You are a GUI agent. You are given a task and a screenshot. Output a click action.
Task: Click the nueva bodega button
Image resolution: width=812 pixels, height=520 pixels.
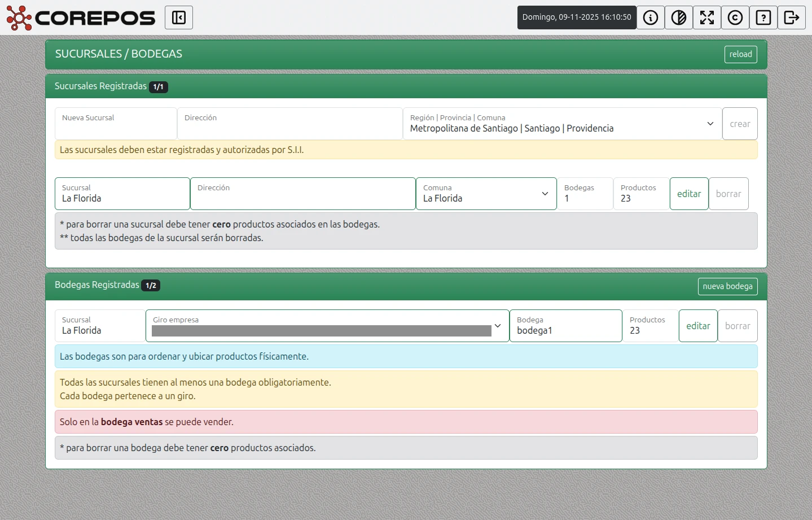[x=727, y=286]
